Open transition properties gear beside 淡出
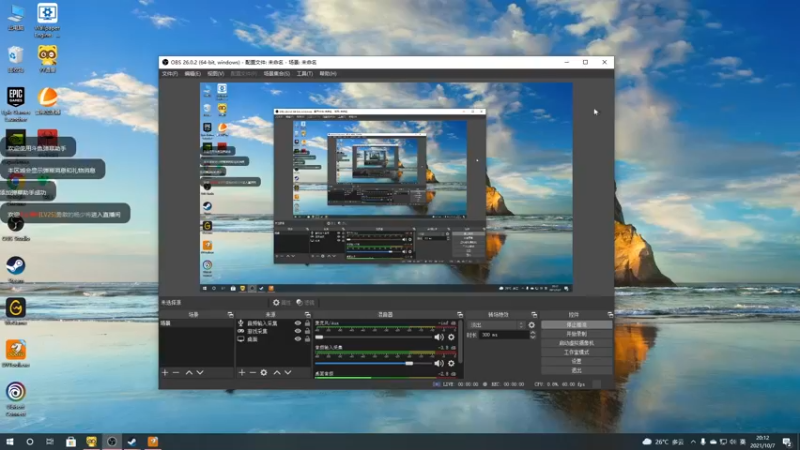 coord(532,325)
